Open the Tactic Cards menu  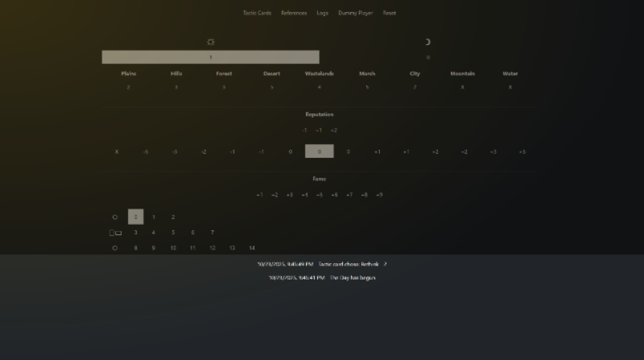pos(257,13)
